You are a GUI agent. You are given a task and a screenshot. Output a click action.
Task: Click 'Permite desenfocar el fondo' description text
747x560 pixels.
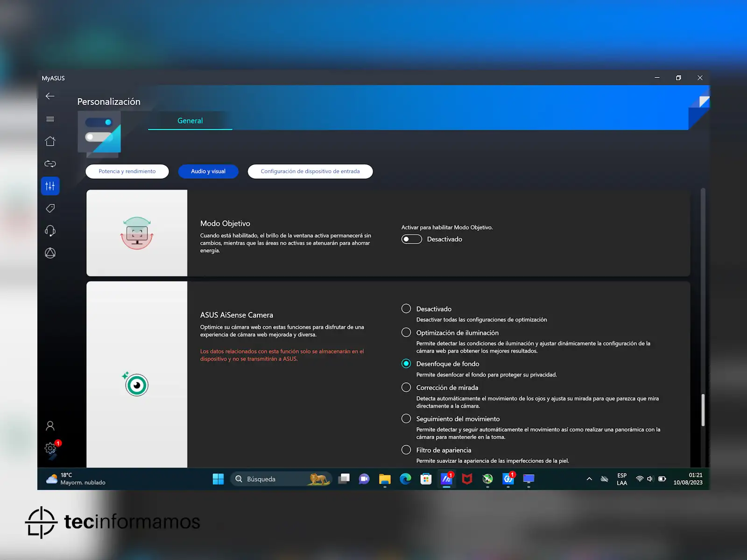click(486, 375)
